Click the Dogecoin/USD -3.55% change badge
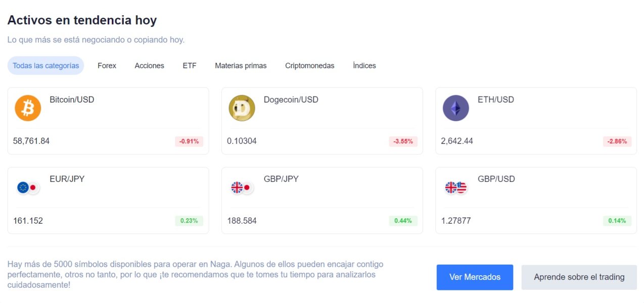Image resolution: width=644 pixels, height=303 pixels. point(403,141)
